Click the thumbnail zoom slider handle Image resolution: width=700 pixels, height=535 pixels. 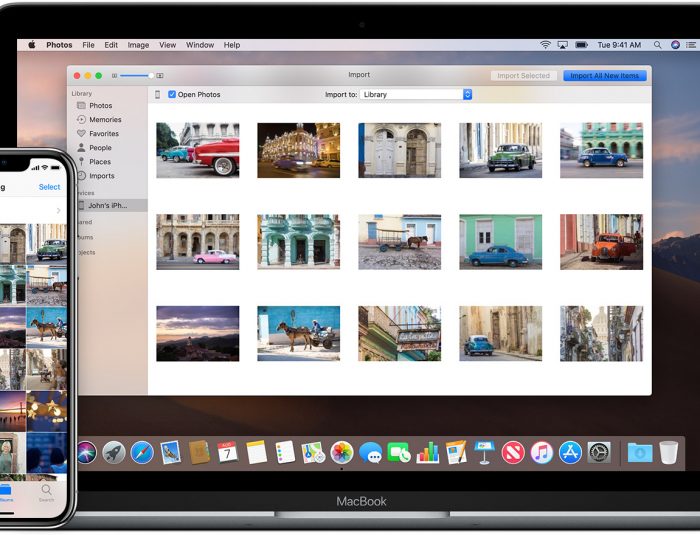pos(151,75)
